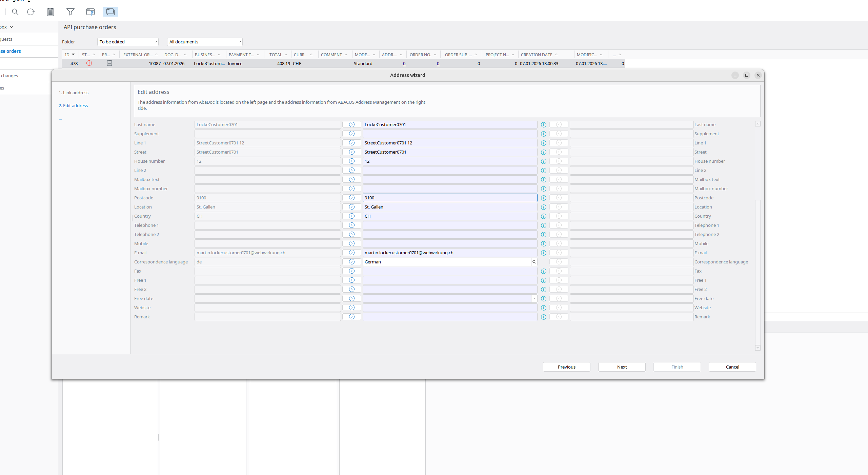
Task: Click the window with lightning bolt icon
Action: (90, 12)
